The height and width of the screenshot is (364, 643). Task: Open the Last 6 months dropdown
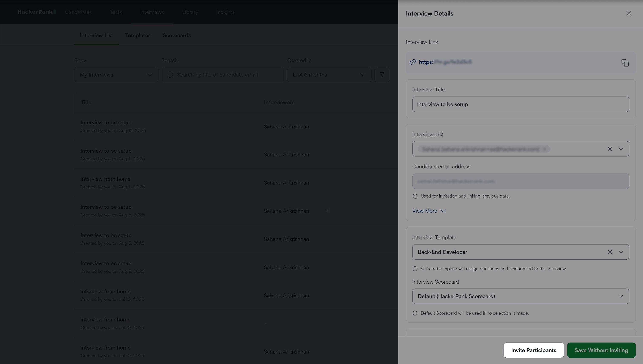point(329,75)
